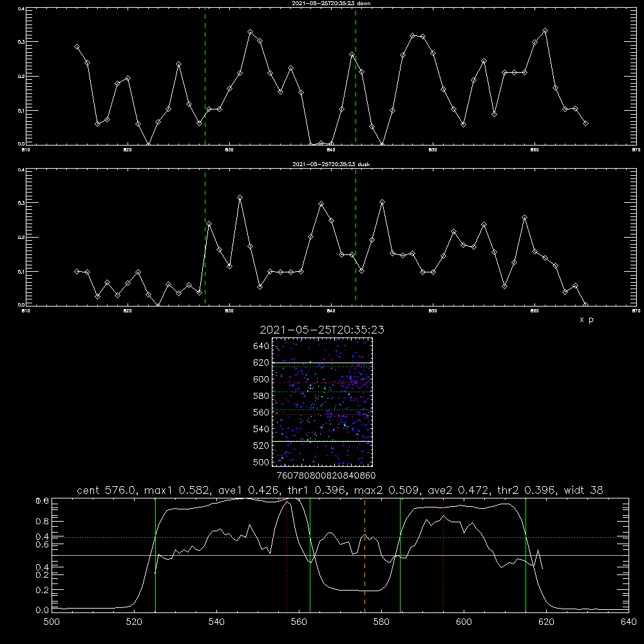
Task: Click the right green dashed line in dusk plot
Action: [355, 237]
